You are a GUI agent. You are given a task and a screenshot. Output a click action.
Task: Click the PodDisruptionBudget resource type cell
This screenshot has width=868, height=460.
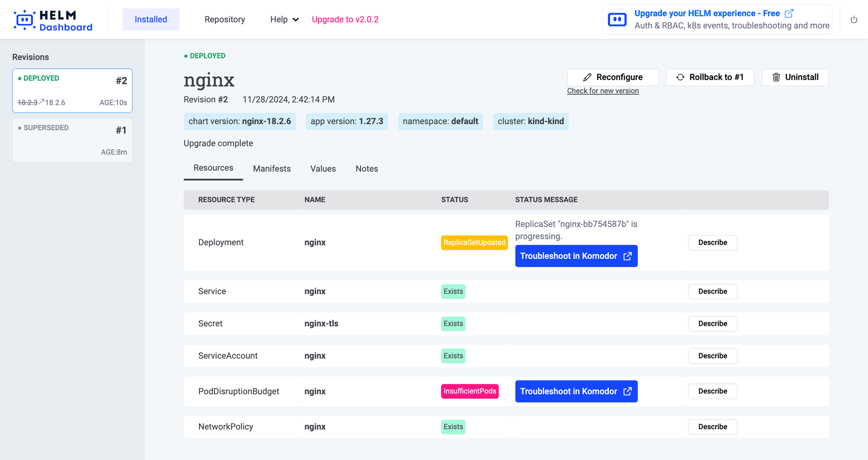[x=239, y=391]
